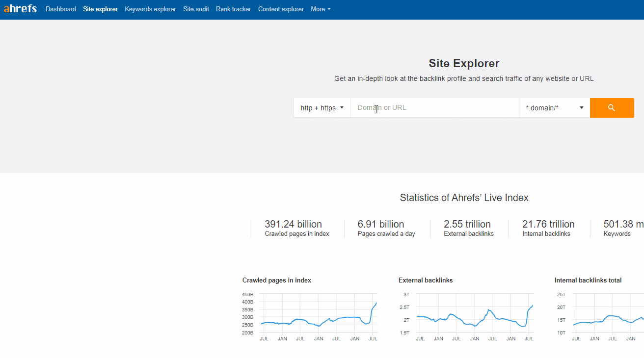Click the 21.76 trillion internal backlinks stat
The image size is (644, 358).
pyautogui.click(x=549, y=227)
